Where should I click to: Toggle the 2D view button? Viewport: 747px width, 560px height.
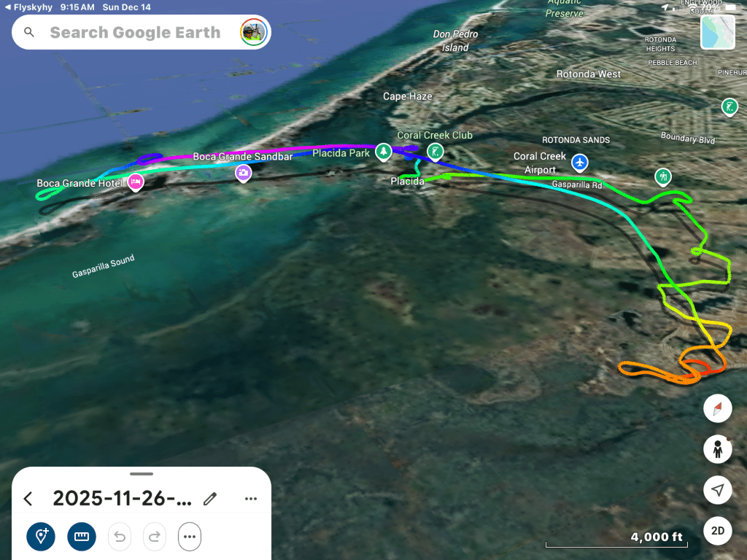(718, 531)
